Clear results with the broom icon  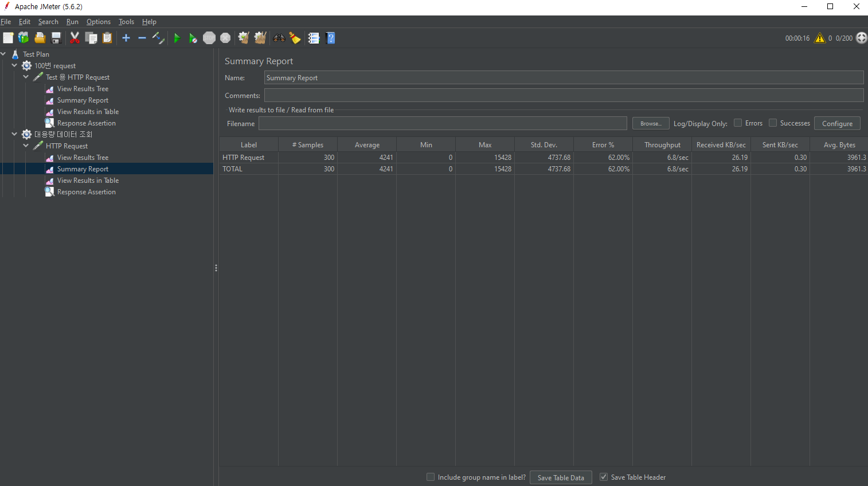pos(244,38)
